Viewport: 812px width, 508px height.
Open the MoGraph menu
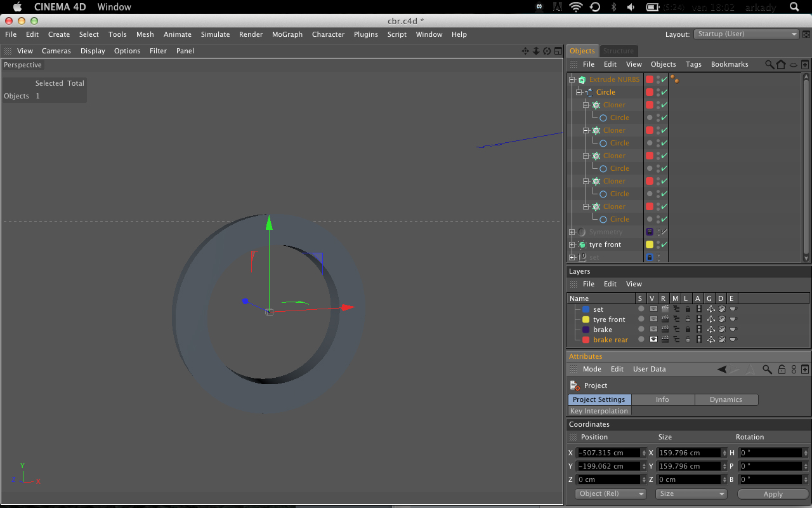287,34
